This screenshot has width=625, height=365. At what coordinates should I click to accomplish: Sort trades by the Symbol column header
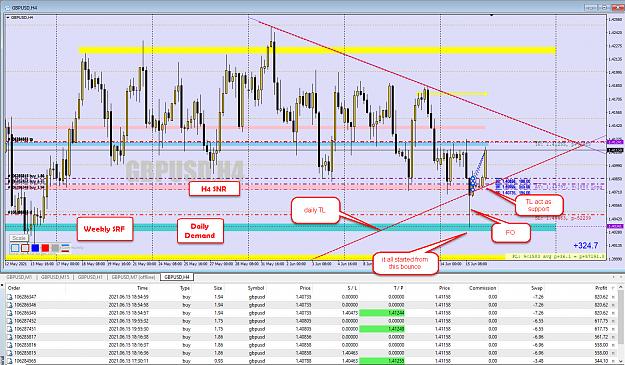256,288
